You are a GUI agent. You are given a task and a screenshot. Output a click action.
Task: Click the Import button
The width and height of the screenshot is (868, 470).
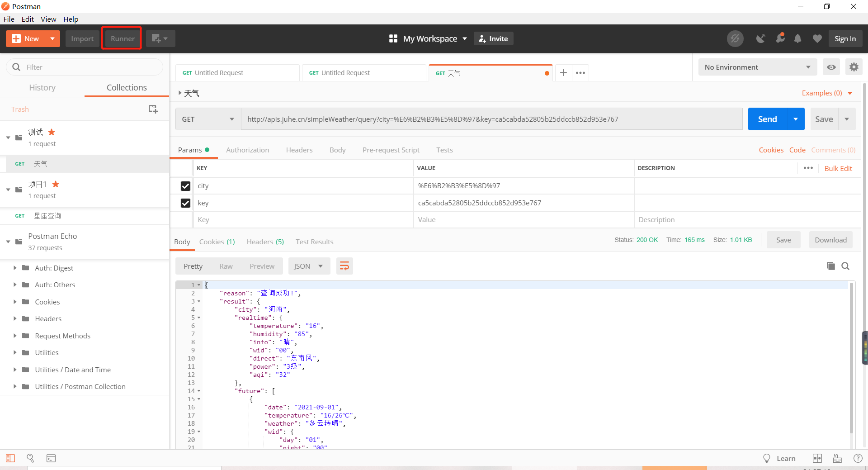[82, 38]
